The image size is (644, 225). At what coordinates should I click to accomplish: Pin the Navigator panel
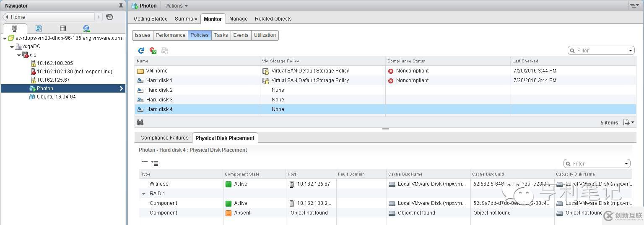[x=121, y=6]
